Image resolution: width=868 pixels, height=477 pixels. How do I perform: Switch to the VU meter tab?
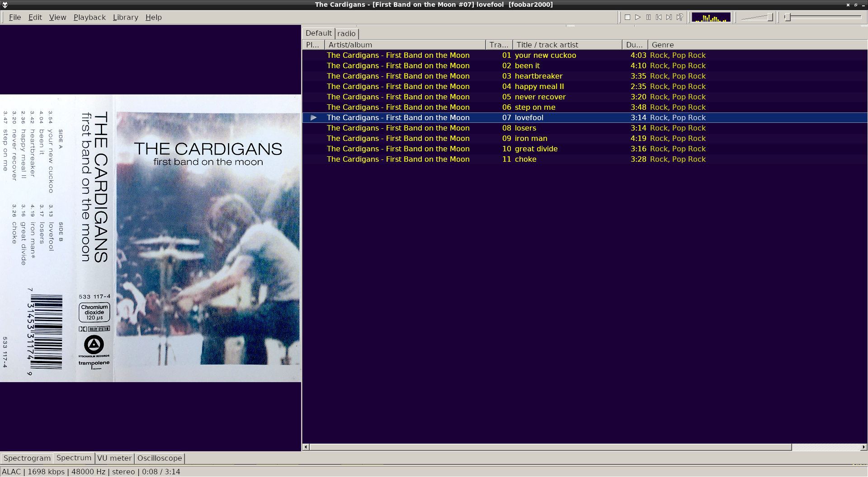[114, 458]
